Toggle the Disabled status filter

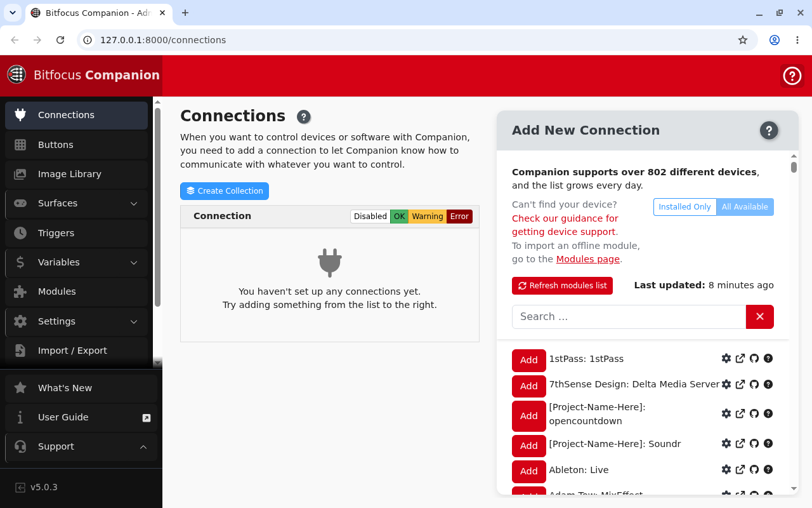(370, 217)
